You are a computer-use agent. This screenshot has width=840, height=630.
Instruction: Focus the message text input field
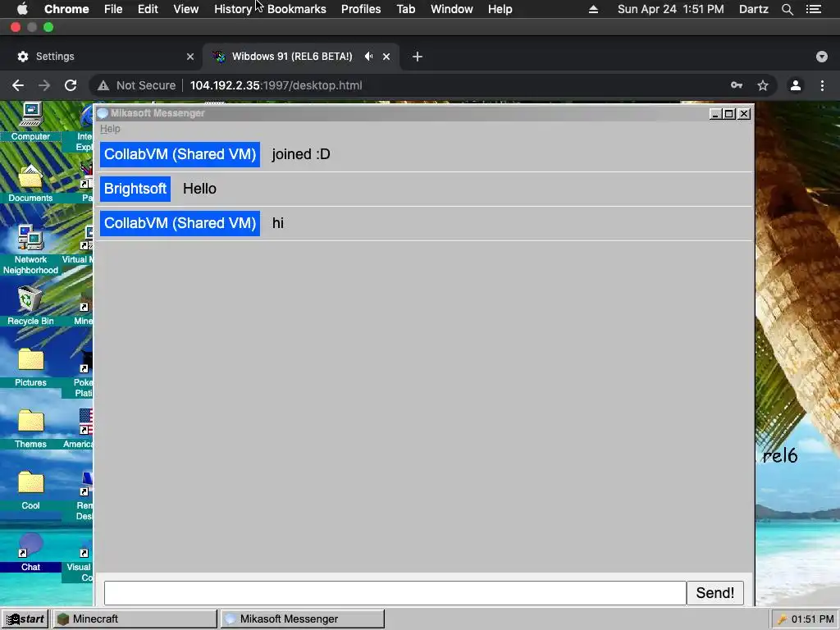395,593
